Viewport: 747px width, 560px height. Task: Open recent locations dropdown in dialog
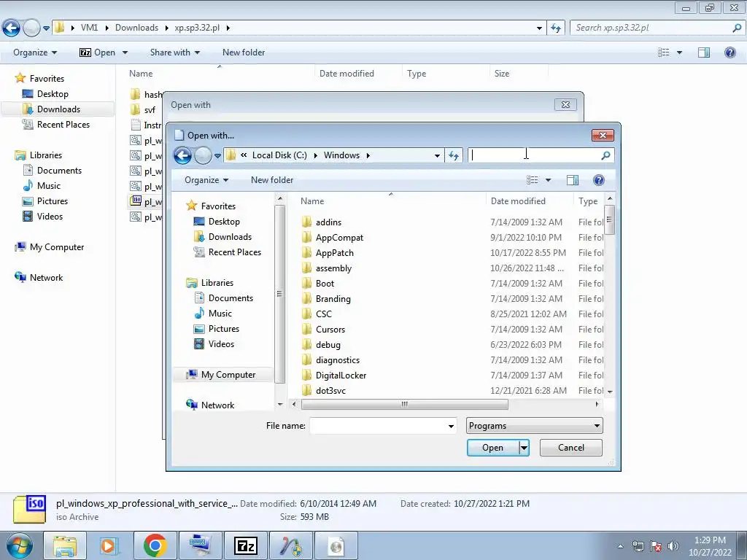pyautogui.click(x=217, y=155)
